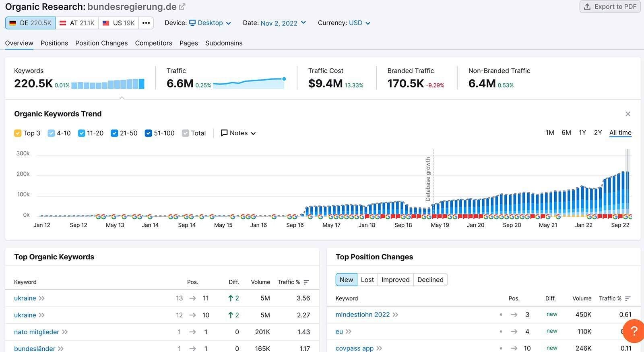This screenshot has width=644, height=352.
Task: Click double-chevron icon next to nato mitglieder
Action: point(65,332)
